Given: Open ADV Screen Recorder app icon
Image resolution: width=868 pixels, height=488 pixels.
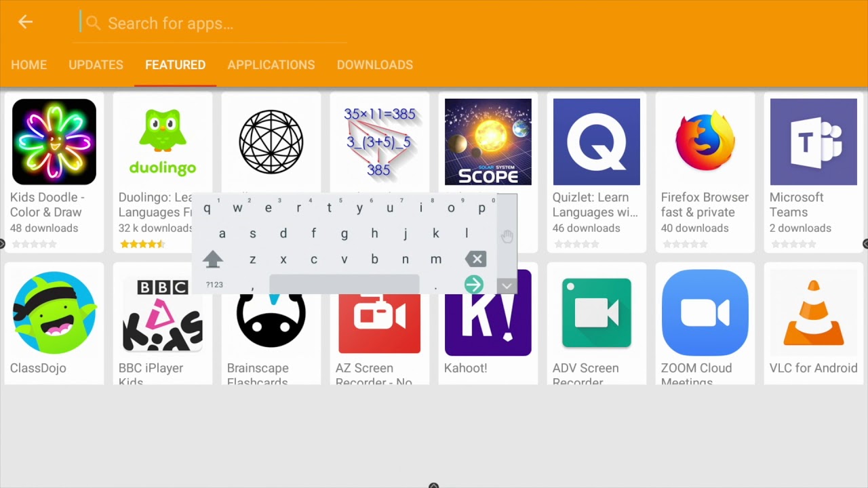Looking at the screenshot, I should [x=597, y=312].
